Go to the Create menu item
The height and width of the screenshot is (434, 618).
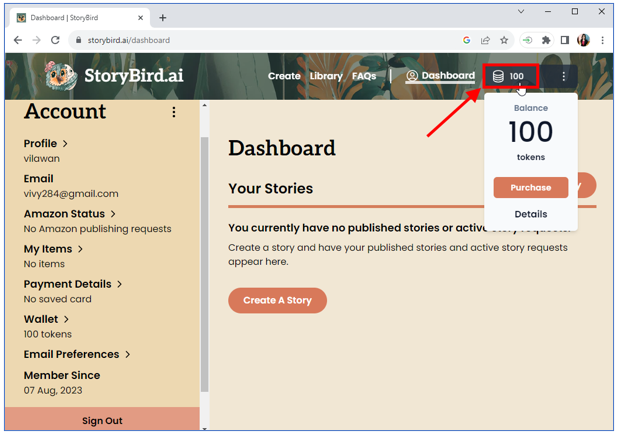284,76
